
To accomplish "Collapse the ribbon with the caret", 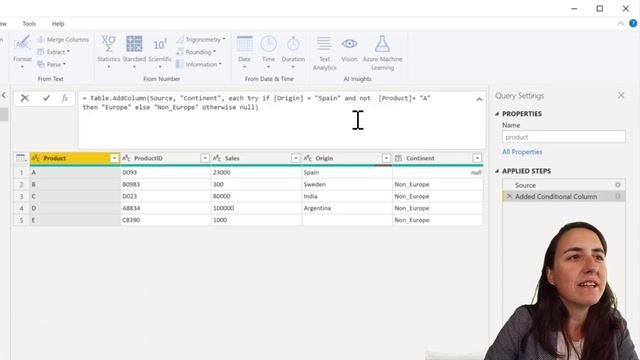I will click(620, 24).
